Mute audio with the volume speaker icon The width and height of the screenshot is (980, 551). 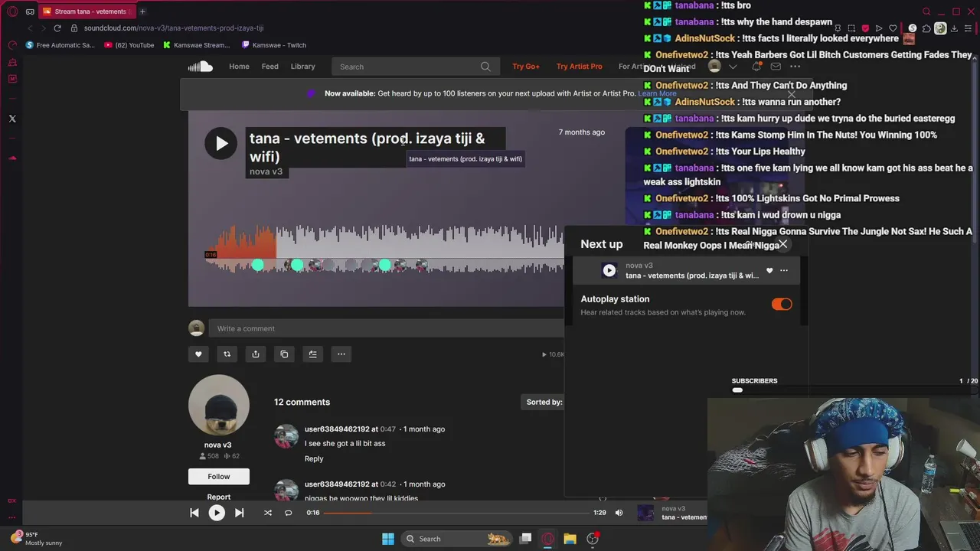tap(619, 513)
